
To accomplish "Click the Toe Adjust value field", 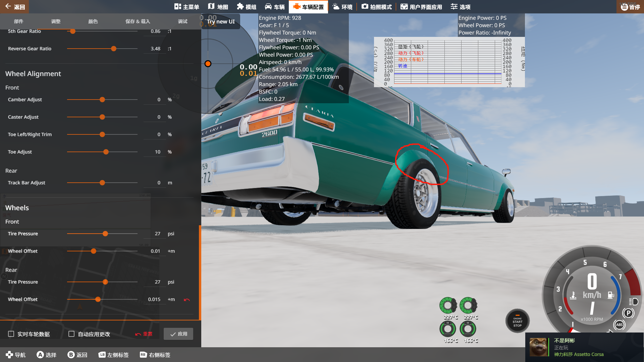I will point(155,152).
